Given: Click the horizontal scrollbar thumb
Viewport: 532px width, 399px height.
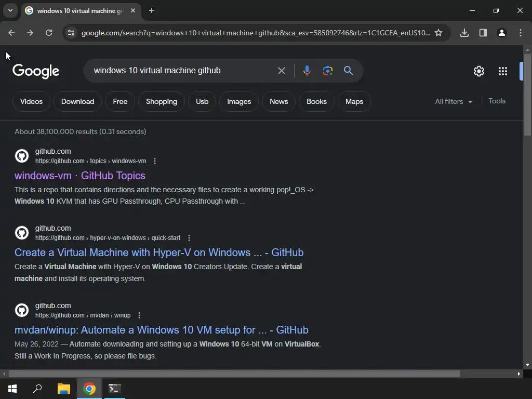Looking at the screenshot, I should click(x=234, y=374).
